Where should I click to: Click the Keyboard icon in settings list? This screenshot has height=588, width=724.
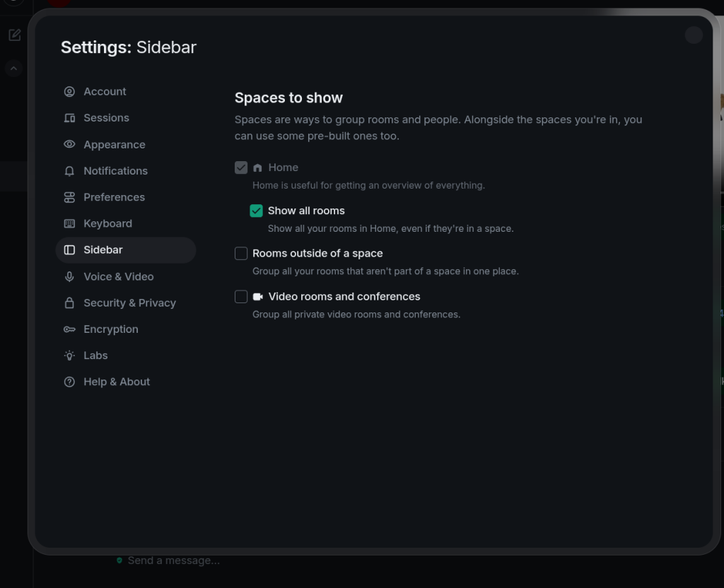point(69,223)
